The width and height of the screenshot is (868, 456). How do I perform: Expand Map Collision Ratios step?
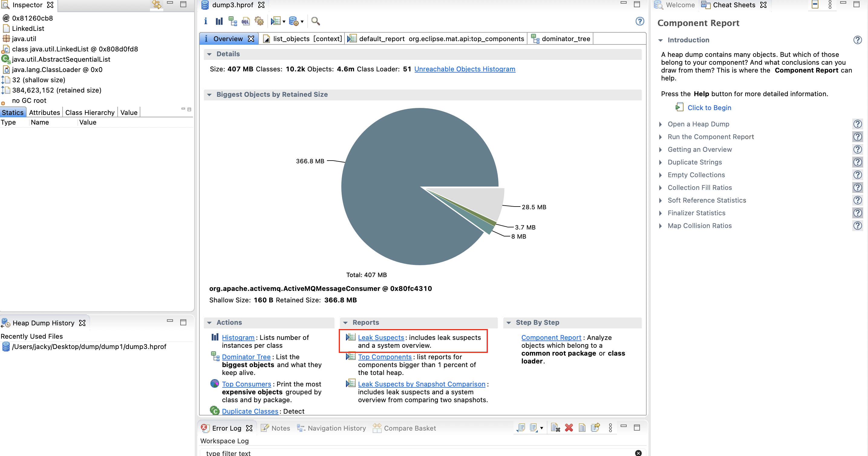pyautogui.click(x=661, y=226)
